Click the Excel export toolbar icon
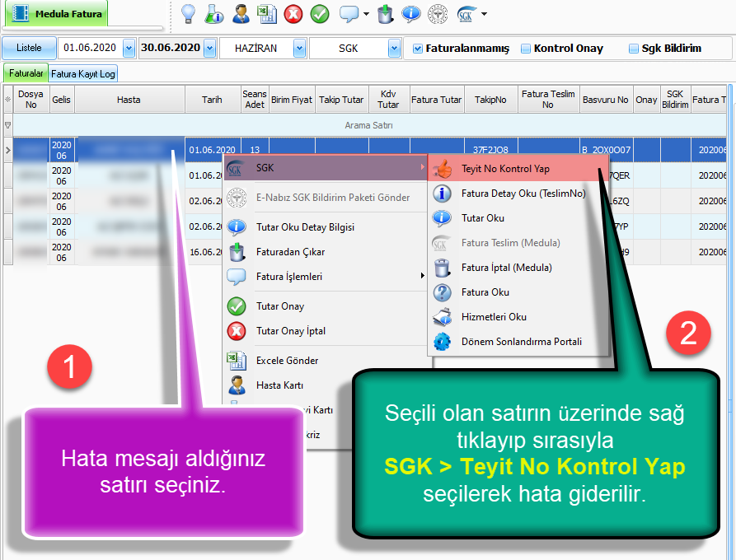 (x=266, y=14)
